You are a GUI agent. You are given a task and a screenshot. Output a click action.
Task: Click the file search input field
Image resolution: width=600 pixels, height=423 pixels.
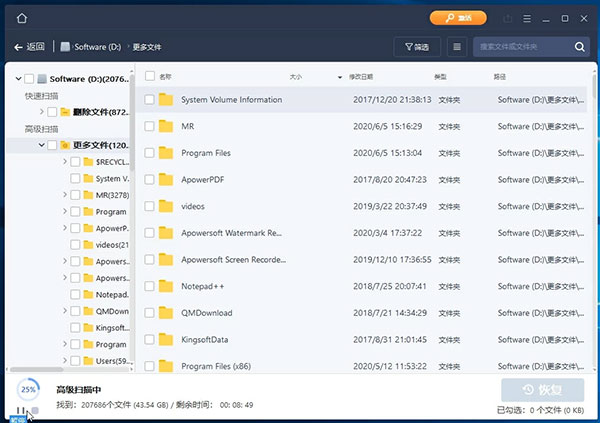[520, 47]
